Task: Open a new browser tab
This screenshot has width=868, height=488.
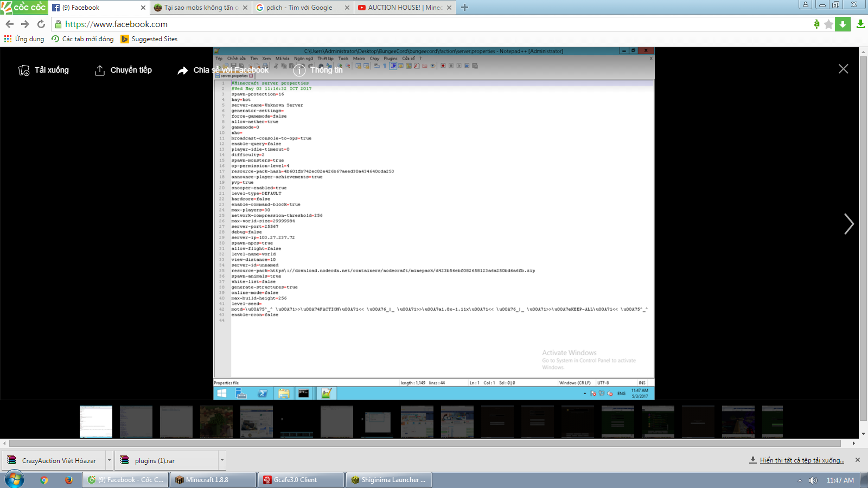Action: tap(464, 8)
